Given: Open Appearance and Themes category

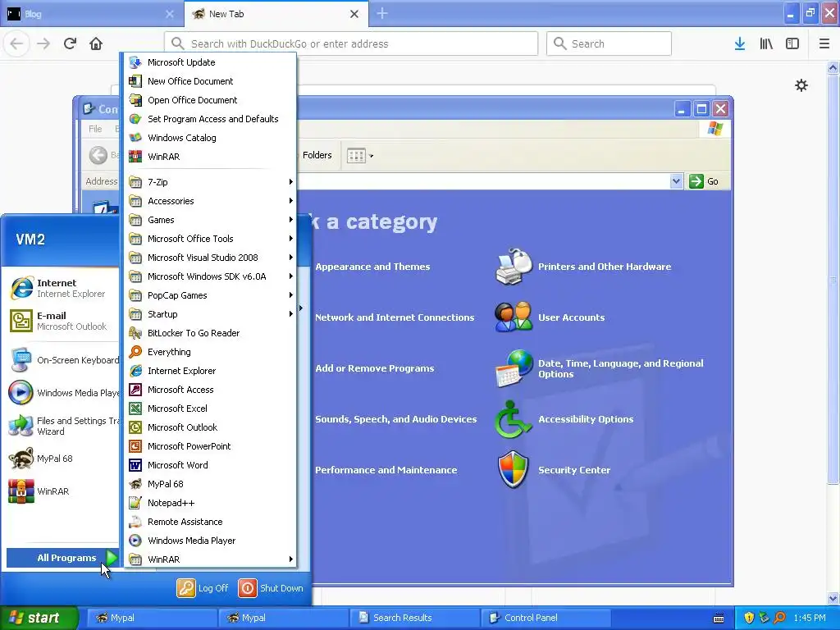Looking at the screenshot, I should tap(372, 267).
